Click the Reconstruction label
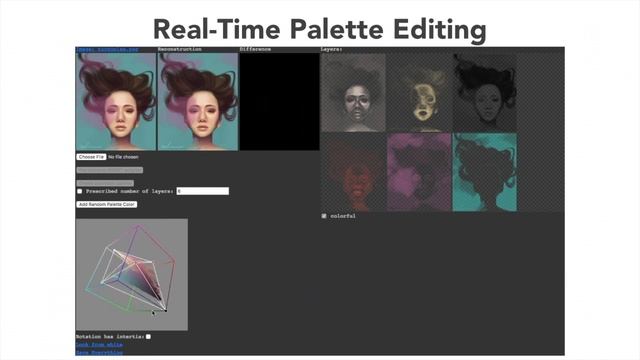Viewport: 640px width, 360px height. (x=180, y=49)
